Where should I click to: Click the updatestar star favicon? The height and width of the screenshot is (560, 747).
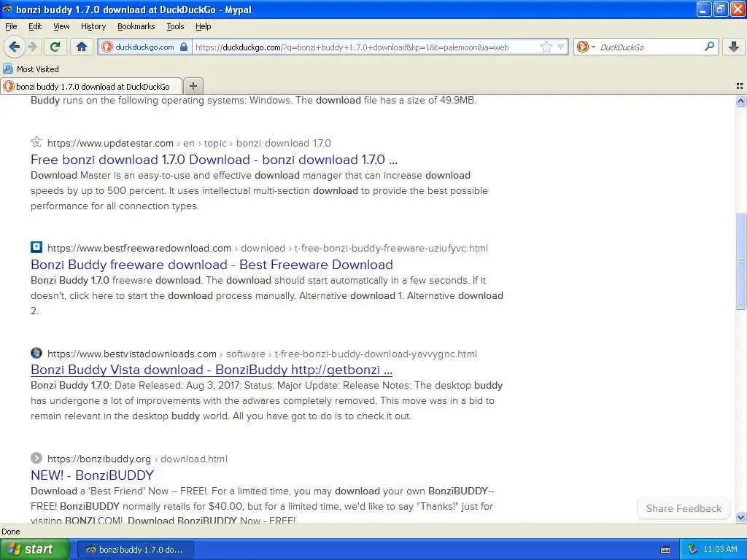click(36, 142)
